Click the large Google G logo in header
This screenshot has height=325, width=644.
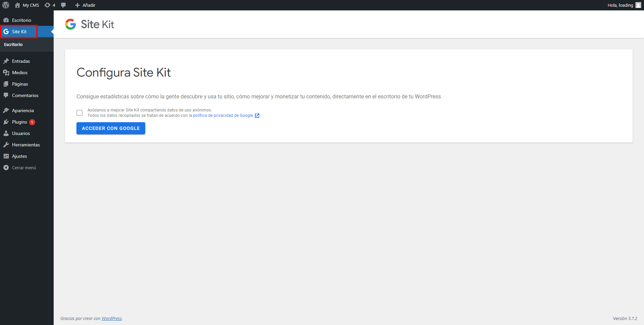click(x=70, y=24)
